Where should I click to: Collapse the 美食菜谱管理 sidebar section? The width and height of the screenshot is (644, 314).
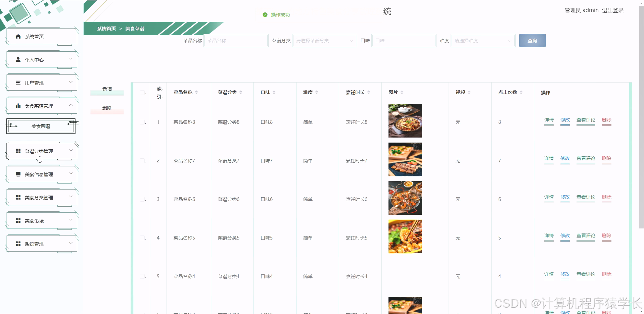(x=71, y=105)
